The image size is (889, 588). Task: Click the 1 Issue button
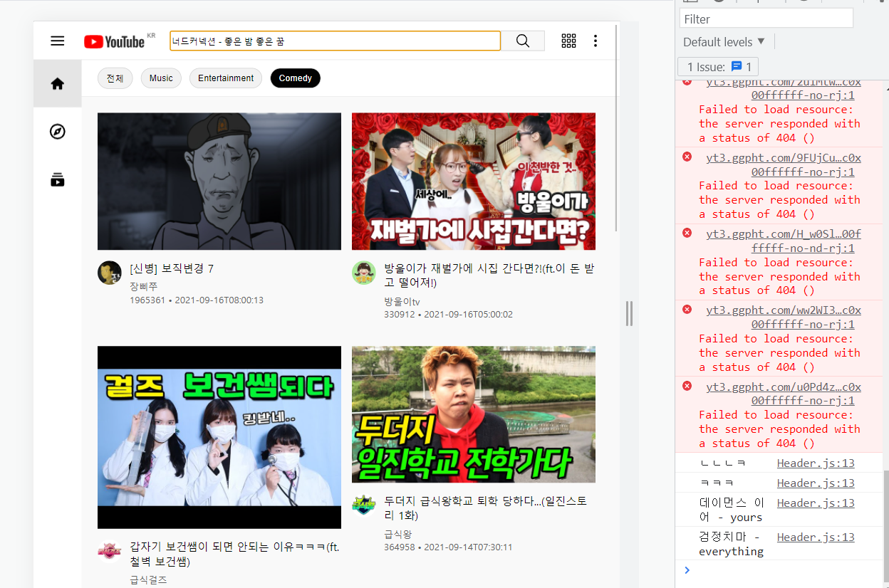[x=718, y=67]
